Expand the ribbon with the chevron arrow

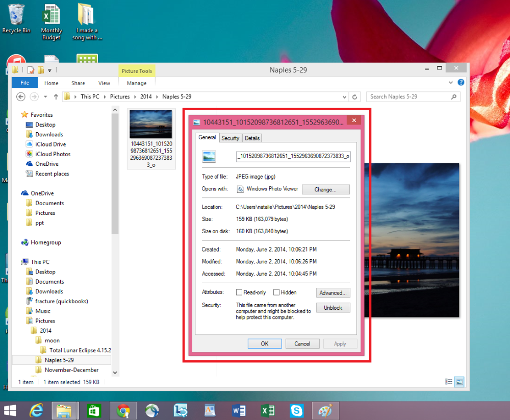(450, 82)
